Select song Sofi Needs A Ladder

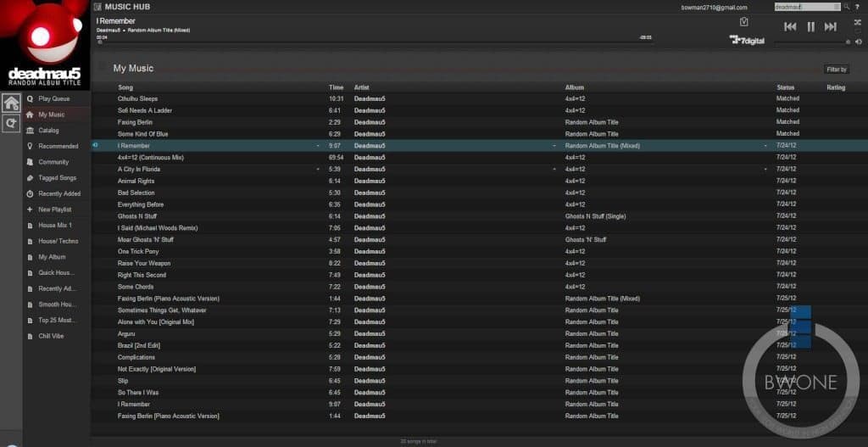pos(145,110)
